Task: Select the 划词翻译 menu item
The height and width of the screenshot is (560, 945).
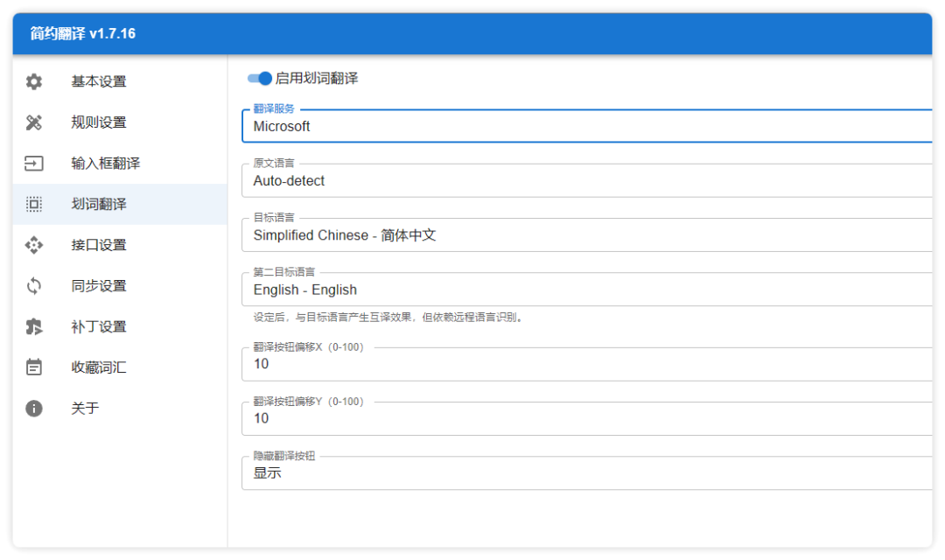Action: pyautogui.click(x=120, y=205)
